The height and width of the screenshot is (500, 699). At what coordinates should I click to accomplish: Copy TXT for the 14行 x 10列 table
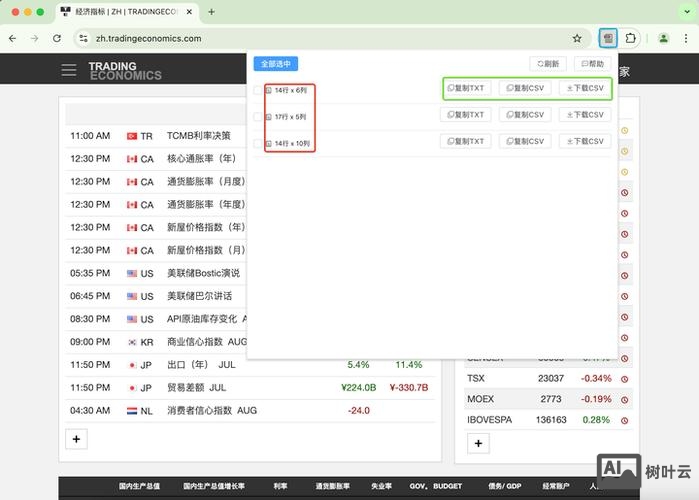466,141
